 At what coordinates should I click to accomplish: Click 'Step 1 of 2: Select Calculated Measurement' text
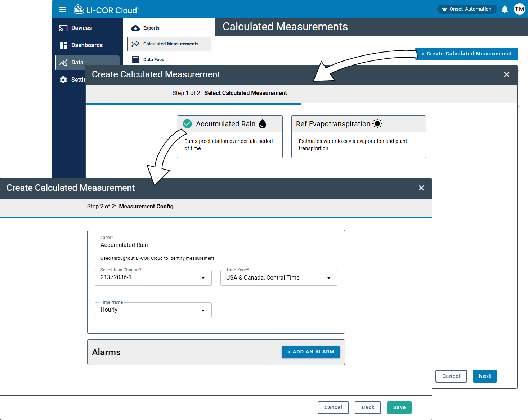coord(230,93)
